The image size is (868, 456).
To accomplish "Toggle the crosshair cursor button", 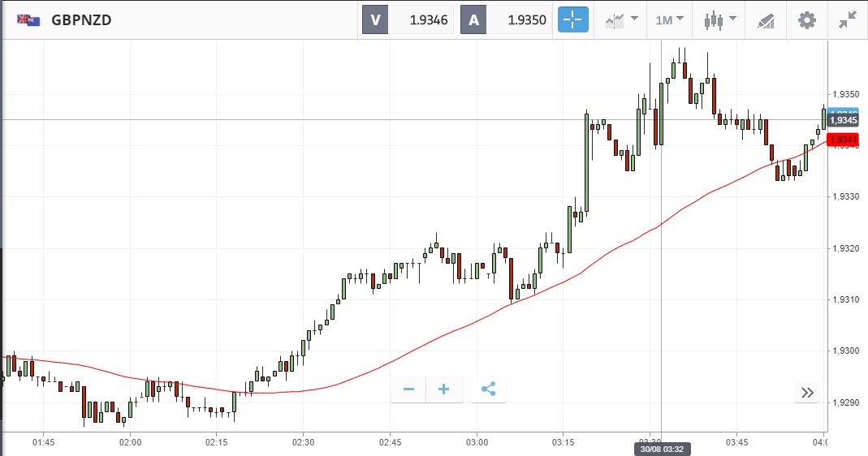I will [573, 20].
